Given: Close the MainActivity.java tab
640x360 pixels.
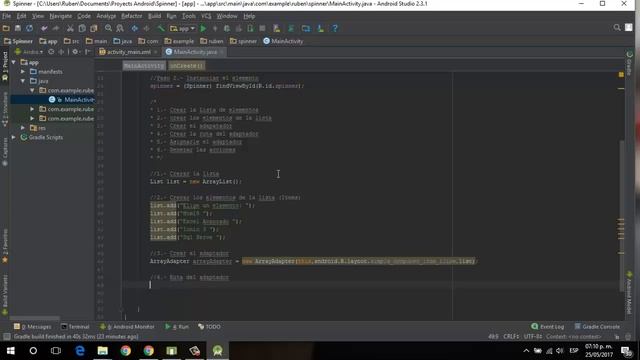Looking at the screenshot, I should 222,52.
